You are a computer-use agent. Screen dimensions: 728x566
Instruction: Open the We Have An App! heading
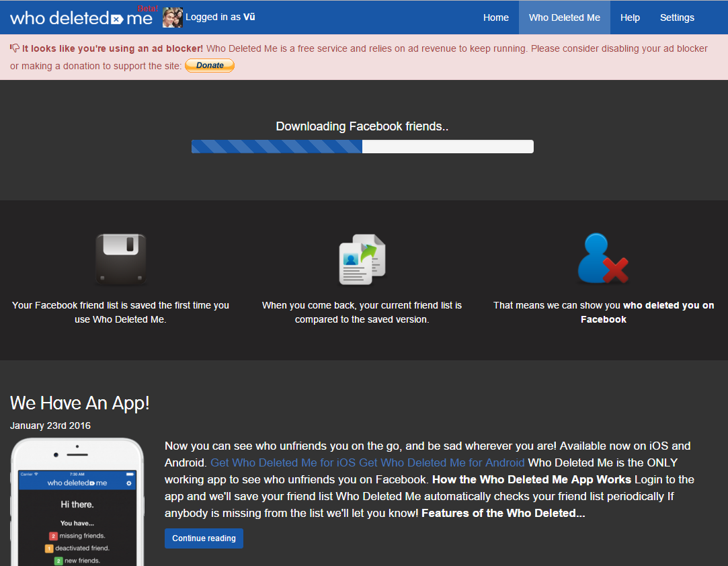click(x=79, y=403)
